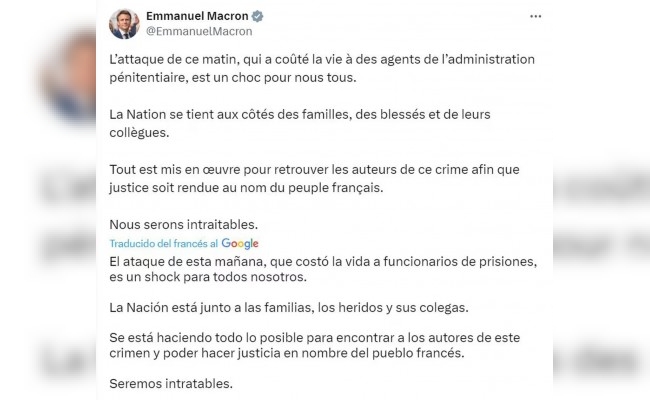Click the blue verified badge
Screen dimensions: 650x400
[x=257, y=17]
